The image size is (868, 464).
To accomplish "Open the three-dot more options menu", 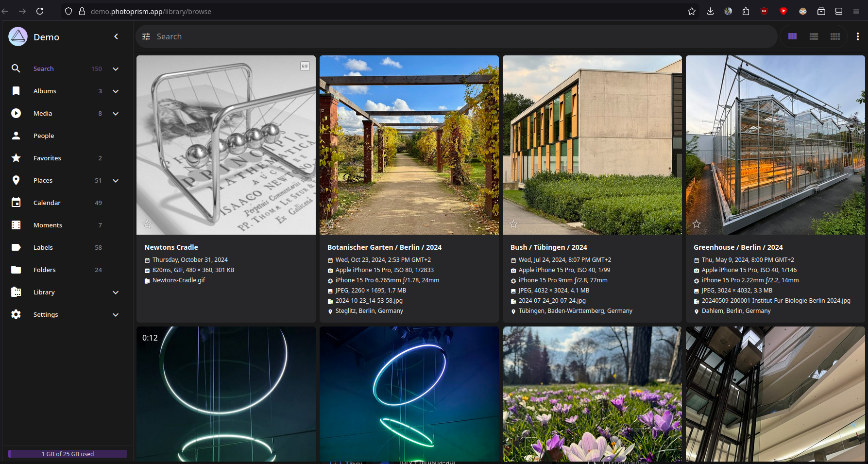I will pos(857,36).
